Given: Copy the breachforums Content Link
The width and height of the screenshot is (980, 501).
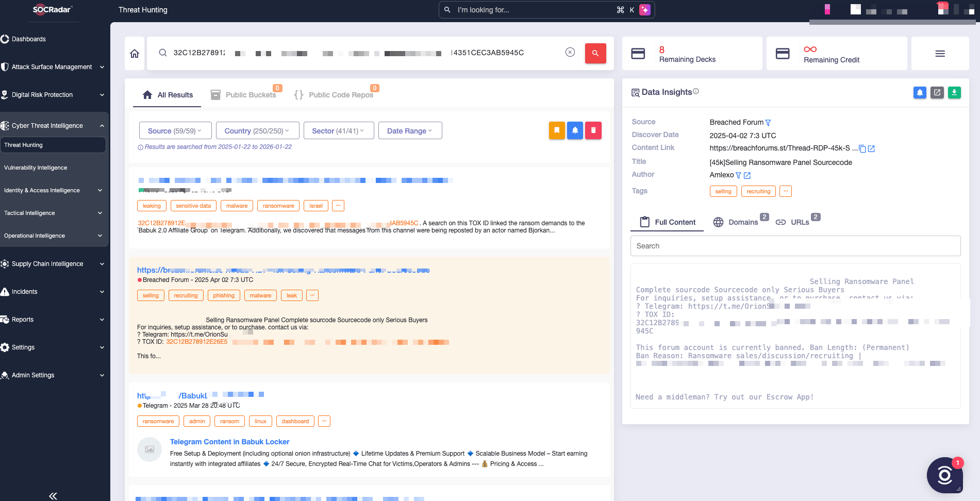Looking at the screenshot, I should pyautogui.click(x=862, y=148).
